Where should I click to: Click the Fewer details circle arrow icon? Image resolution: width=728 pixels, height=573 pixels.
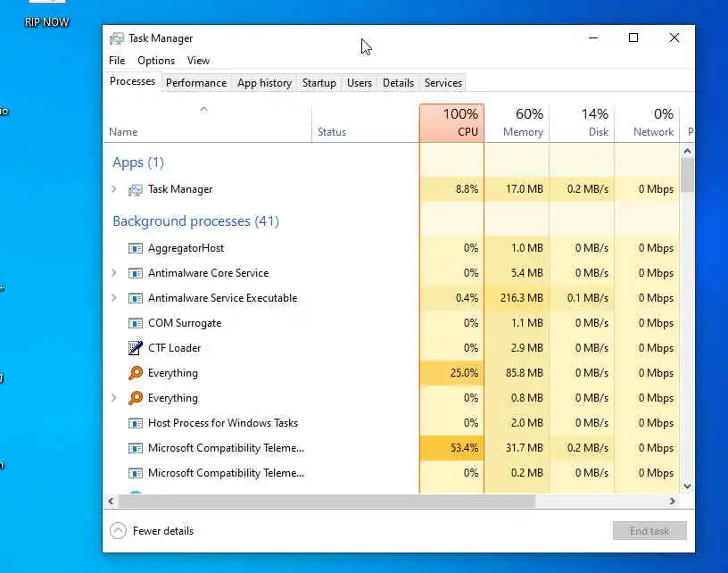[118, 531]
